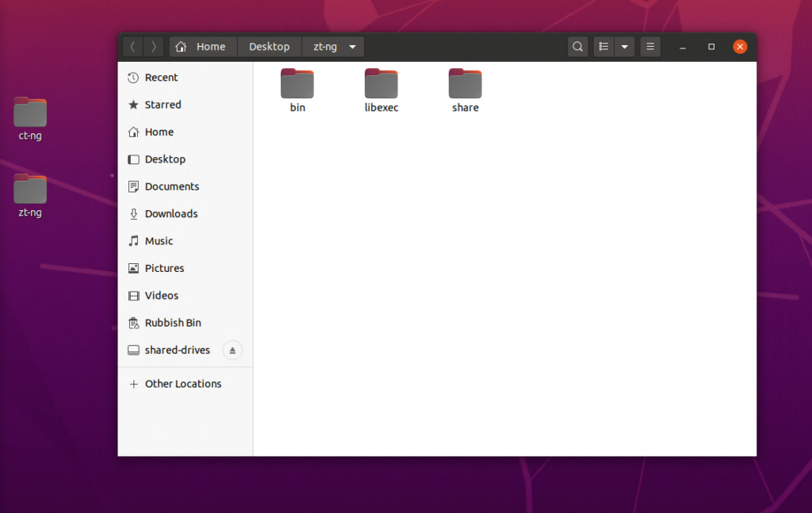Screen dimensions: 812x513
Task: Open the hamburger main menu
Action: click(x=650, y=47)
